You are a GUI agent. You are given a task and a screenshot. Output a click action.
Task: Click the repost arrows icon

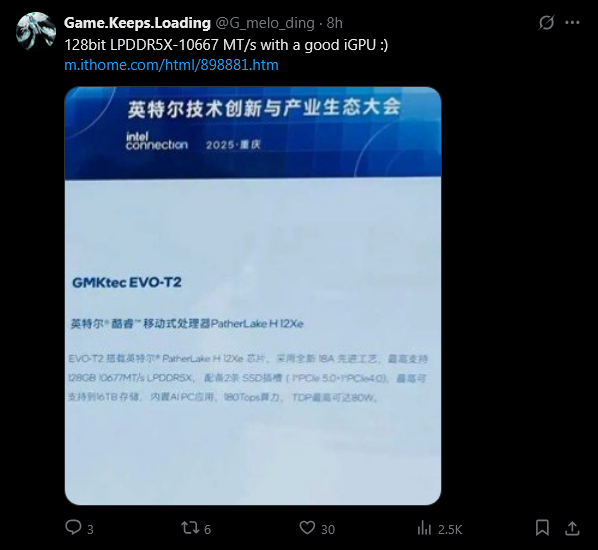pos(190,528)
